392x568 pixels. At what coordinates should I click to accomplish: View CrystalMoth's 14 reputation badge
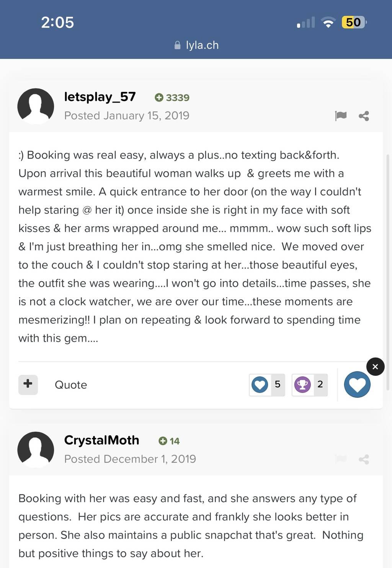[x=169, y=441]
